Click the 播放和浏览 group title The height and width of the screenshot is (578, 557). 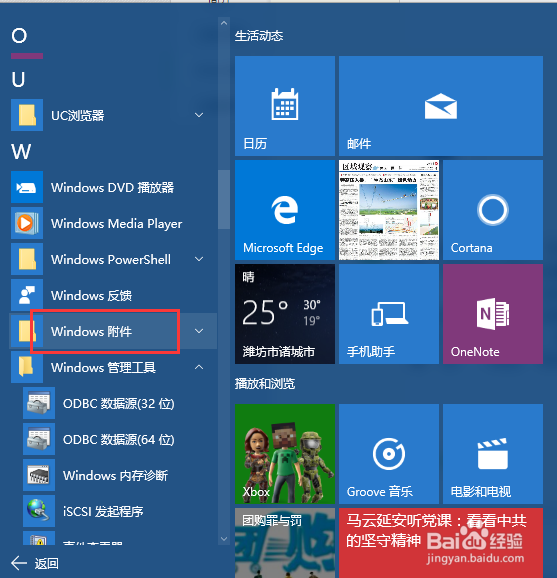(x=265, y=384)
